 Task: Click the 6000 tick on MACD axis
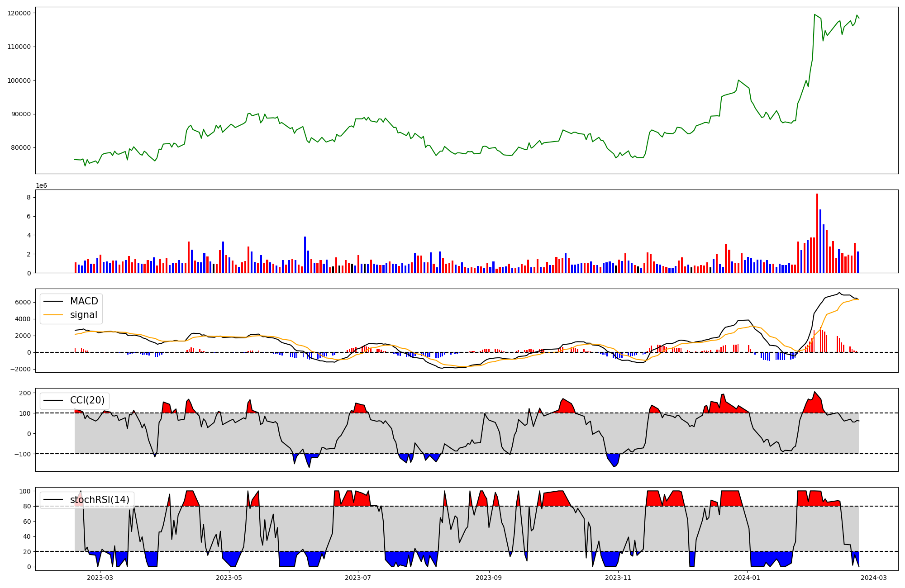23,302
